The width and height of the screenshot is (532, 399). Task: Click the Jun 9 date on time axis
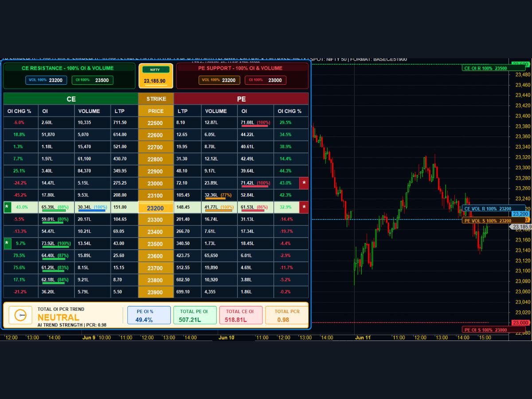[x=89, y=338]
